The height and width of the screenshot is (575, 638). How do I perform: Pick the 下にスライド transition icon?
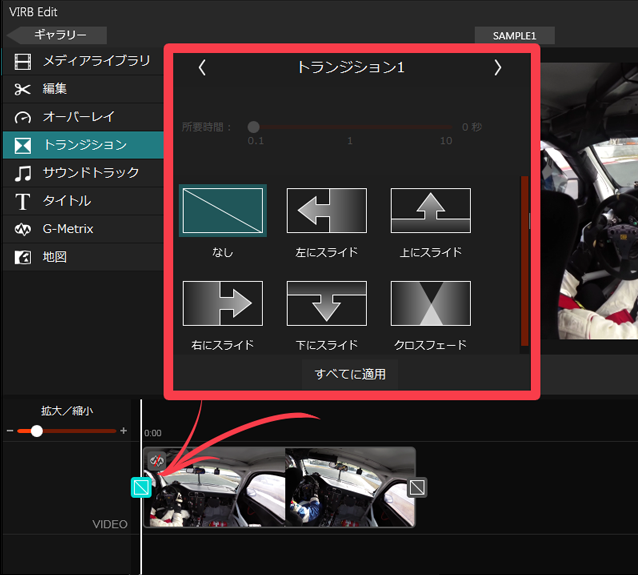click(327, 303)
